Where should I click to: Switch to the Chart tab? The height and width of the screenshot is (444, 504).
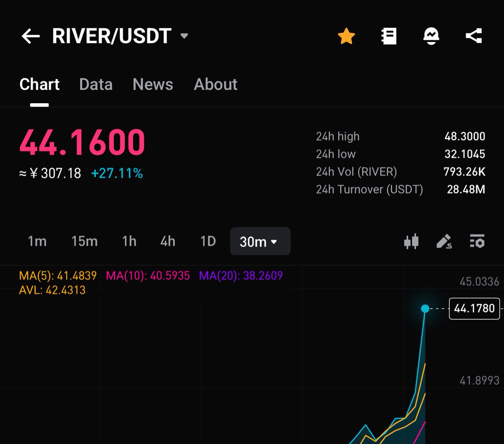tap(39, 84)
